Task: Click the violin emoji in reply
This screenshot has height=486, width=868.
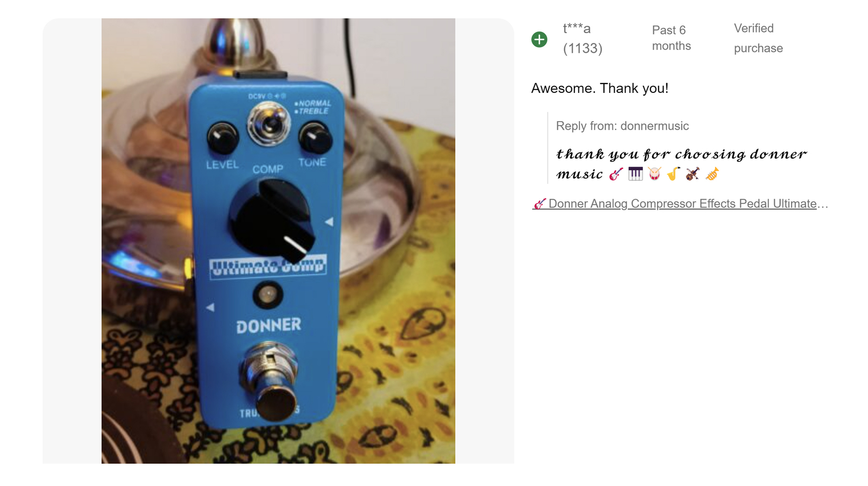Action: coord(692,174)
